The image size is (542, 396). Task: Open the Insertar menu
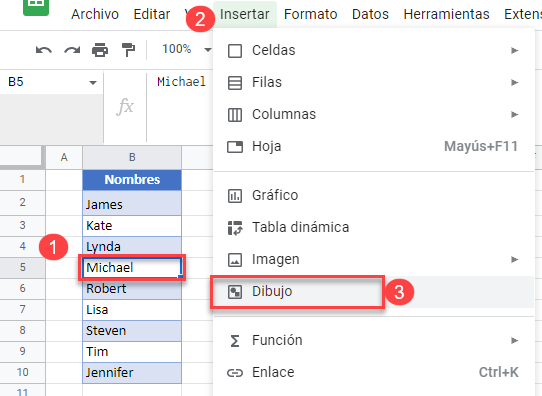click(x=245, y=15)
